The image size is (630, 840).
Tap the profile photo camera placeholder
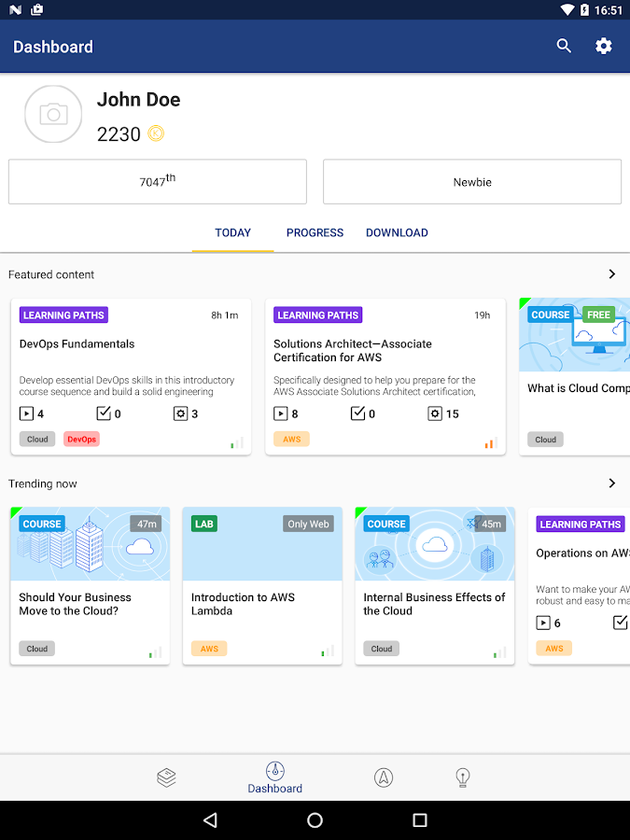point(53,115)
